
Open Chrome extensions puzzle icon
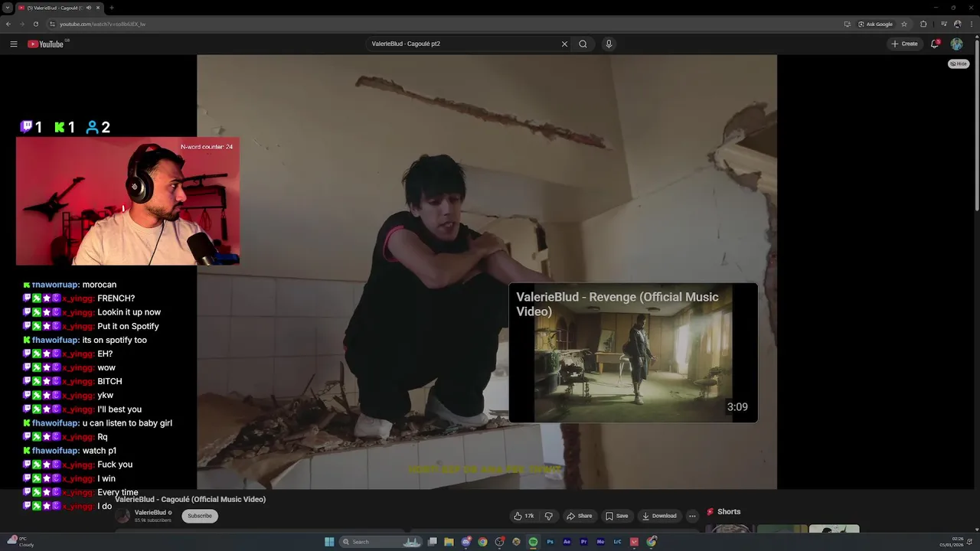[923, 24]
